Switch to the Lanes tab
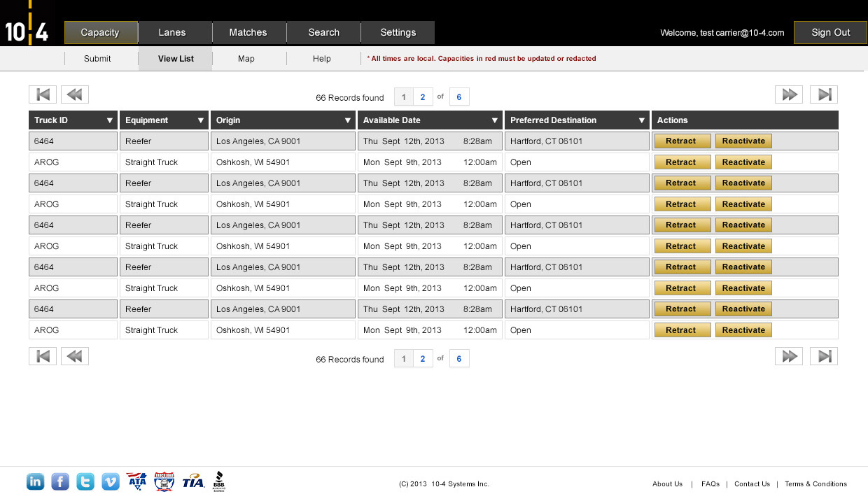Screen dimensions: 868x494 pos(172,32)
